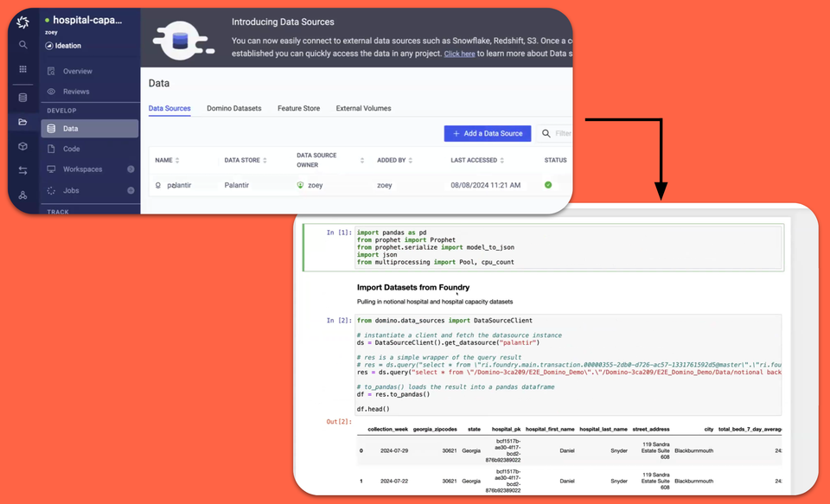Screen dimensions: 830x504
Task: Click the cube icon in left rail
Action: [22, 146]
